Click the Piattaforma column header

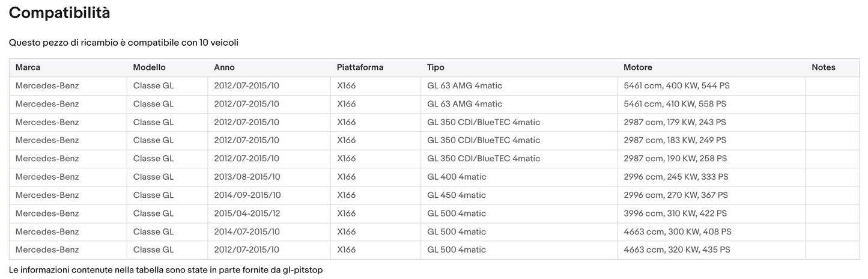point(360,67)
